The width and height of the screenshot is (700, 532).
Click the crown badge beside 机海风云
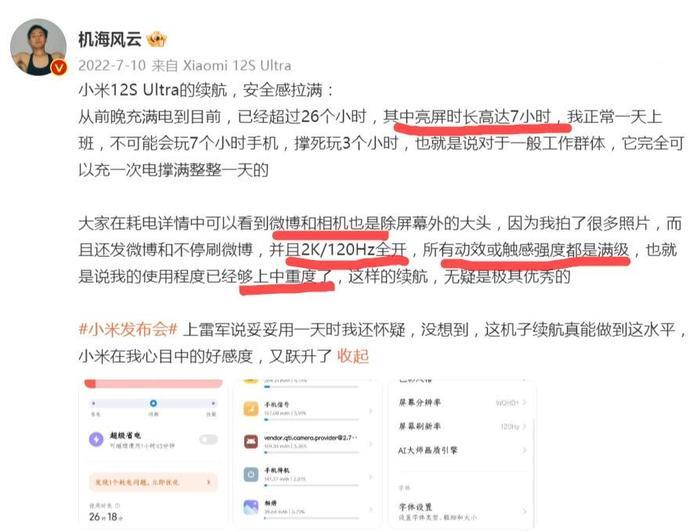tap(157, 40)
